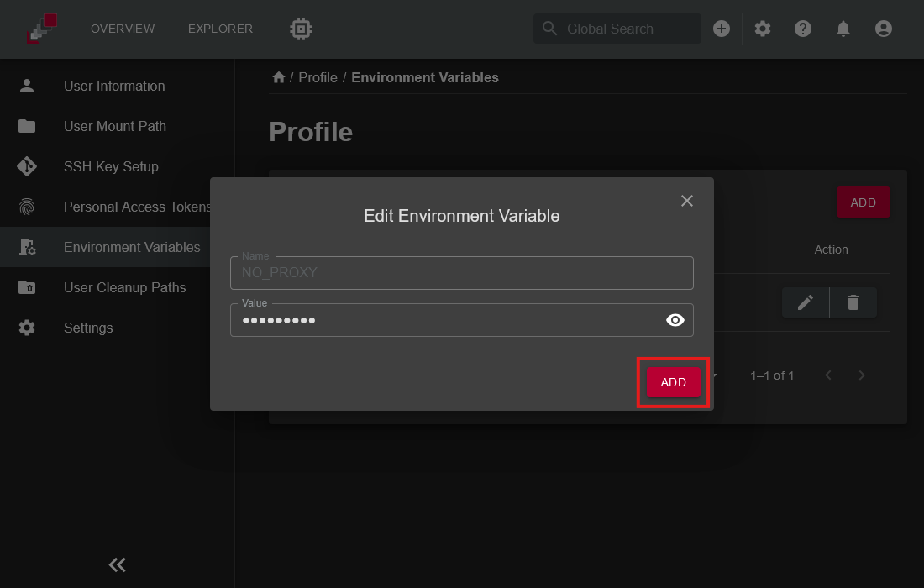Open the notifications bell
Viewport: 924px width, 588px height.
[x=843, y=29]
